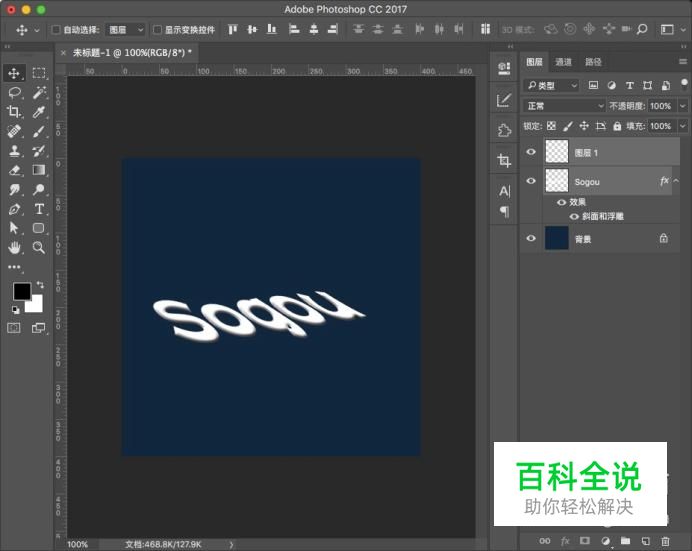The height and width of the screenshot is (551, 692).
Task: Pick the Clone Stamp tool
Action: 14,151
